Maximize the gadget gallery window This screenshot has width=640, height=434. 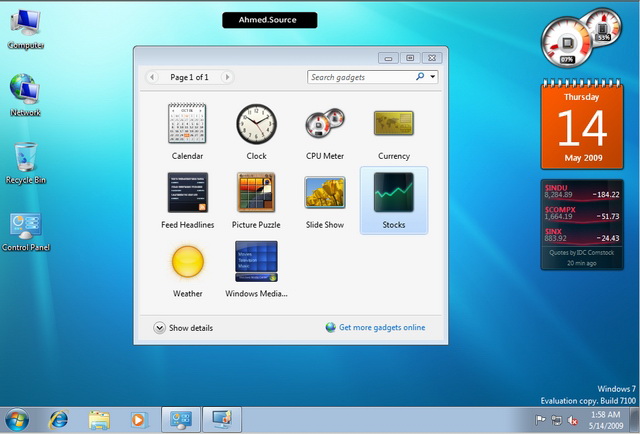click(410, 58)
